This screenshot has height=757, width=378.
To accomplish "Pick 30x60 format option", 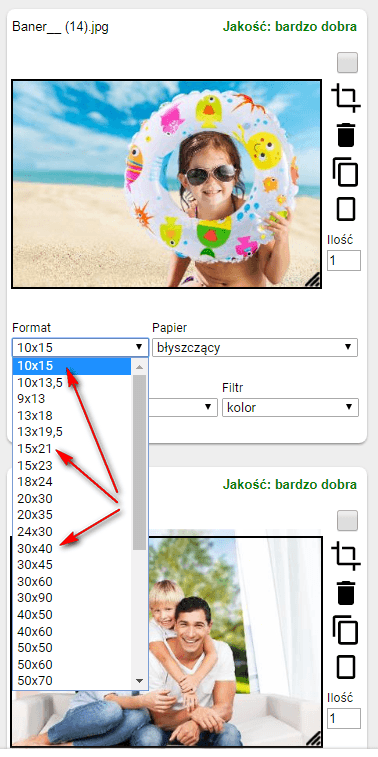I will pos(72,581).
